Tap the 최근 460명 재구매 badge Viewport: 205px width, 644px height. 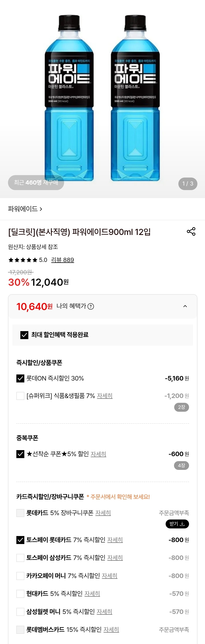point(36,182)
